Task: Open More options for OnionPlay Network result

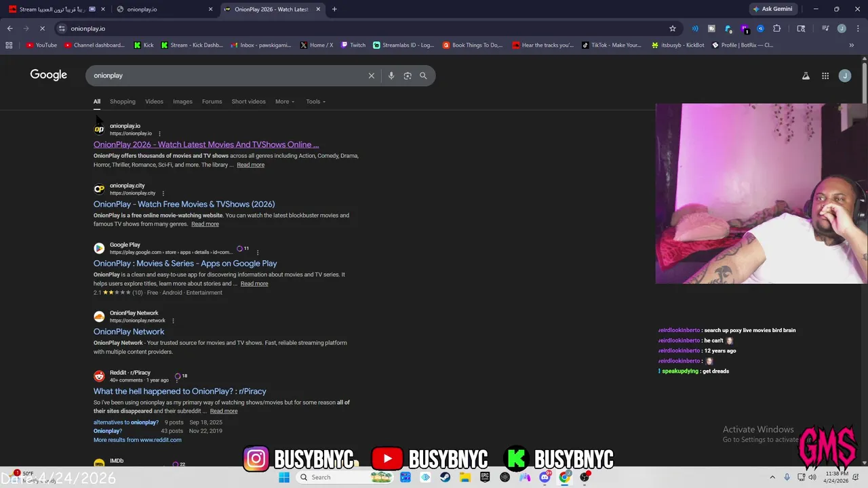Action: (173, 321)
